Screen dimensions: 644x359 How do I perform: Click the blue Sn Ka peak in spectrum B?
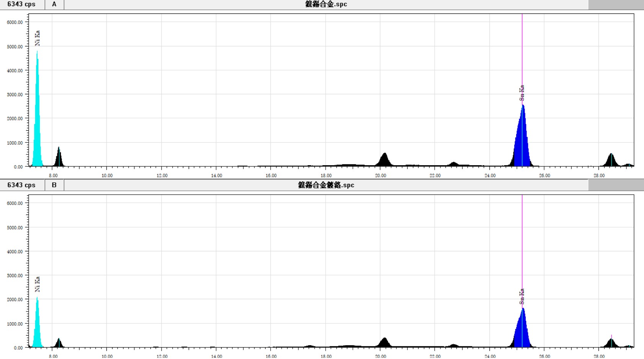tap(523, 333)
